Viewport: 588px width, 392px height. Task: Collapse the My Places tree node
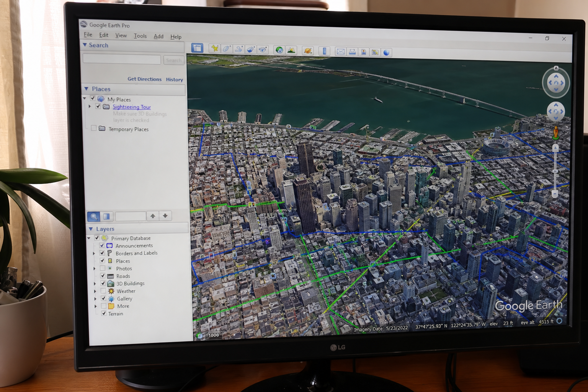pyautogui.click(x=85, y=98)
